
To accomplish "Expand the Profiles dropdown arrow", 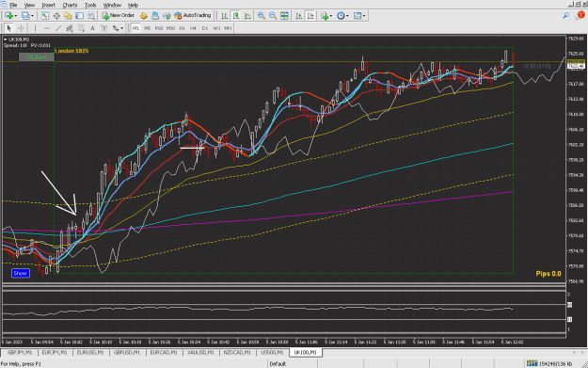I will point(32,16).
